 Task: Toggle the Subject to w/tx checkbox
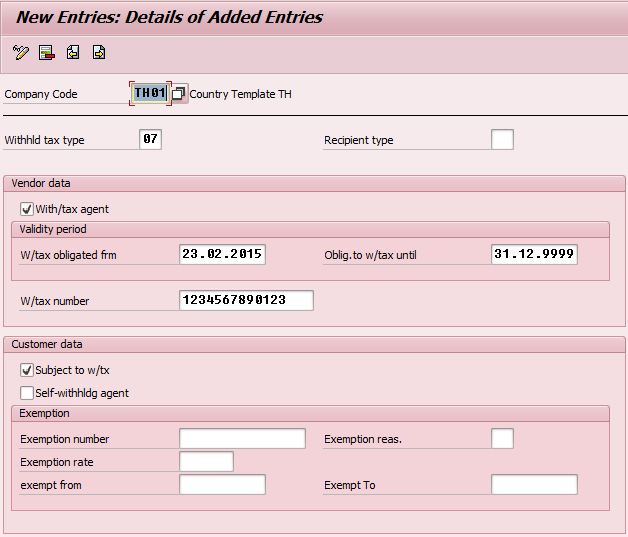click(x=27, y=370)
